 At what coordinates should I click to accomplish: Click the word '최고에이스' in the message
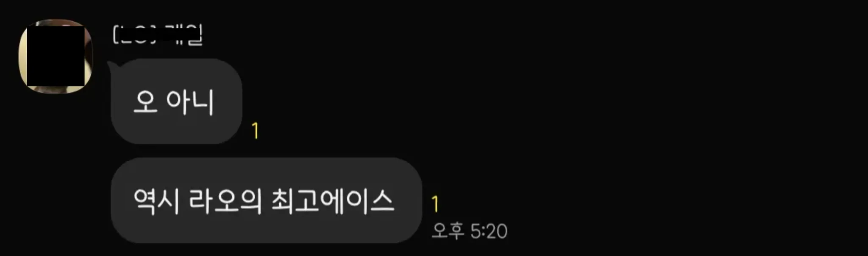333,201
